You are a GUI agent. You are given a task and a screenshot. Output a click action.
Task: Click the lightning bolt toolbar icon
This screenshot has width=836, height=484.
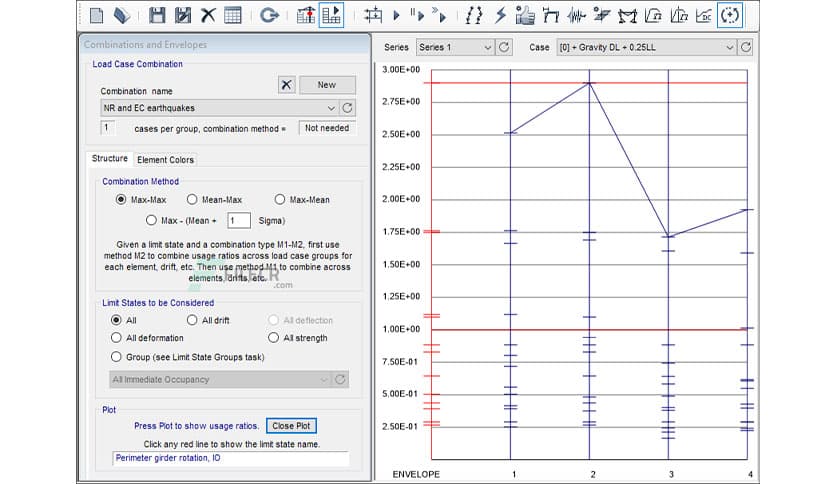tap(501, 15)
